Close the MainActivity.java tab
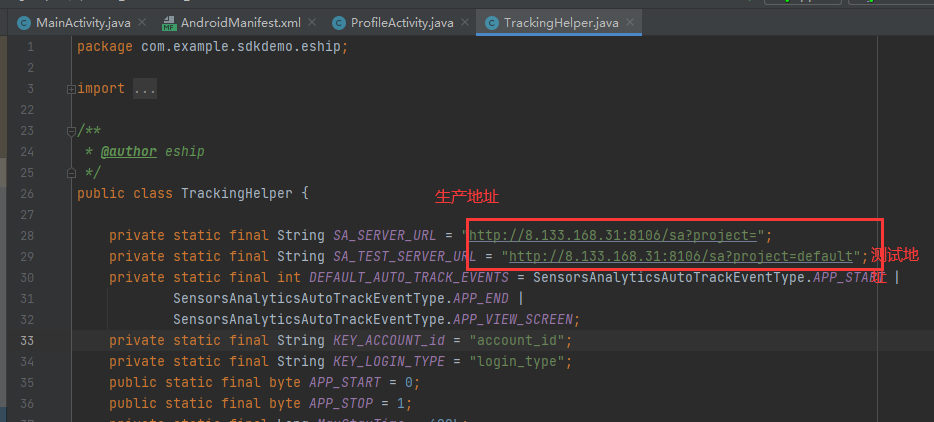Viewport: 934px width, 422px height. [x=142, y=23]
